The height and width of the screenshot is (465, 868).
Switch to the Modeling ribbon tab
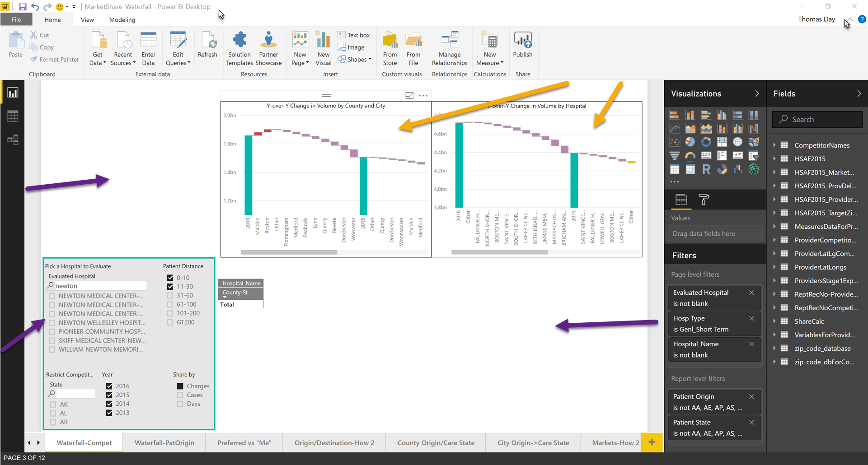122,19
